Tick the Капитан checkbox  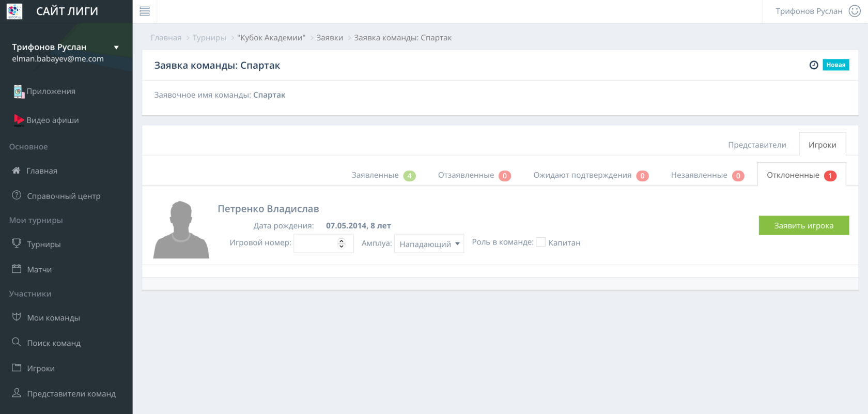[541, 242]
